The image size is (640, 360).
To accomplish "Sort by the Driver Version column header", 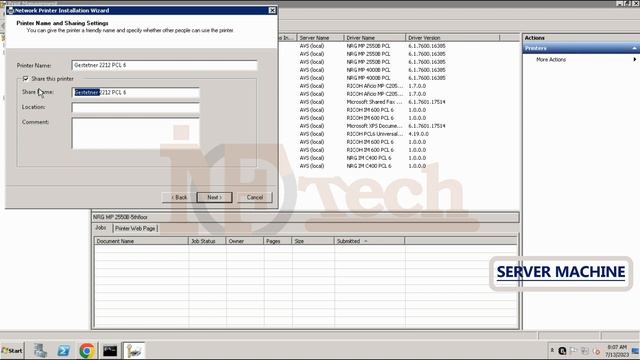I will click(452, 38).
